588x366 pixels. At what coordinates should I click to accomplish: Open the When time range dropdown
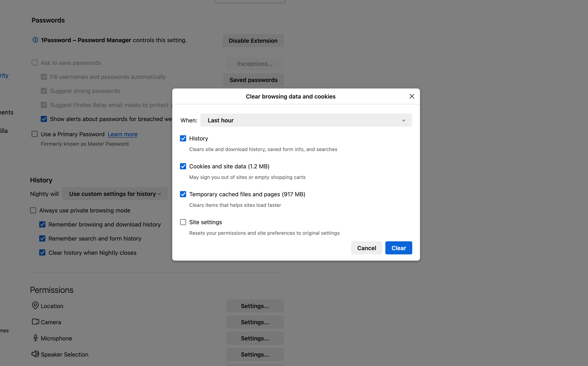[x=306, y=120]
